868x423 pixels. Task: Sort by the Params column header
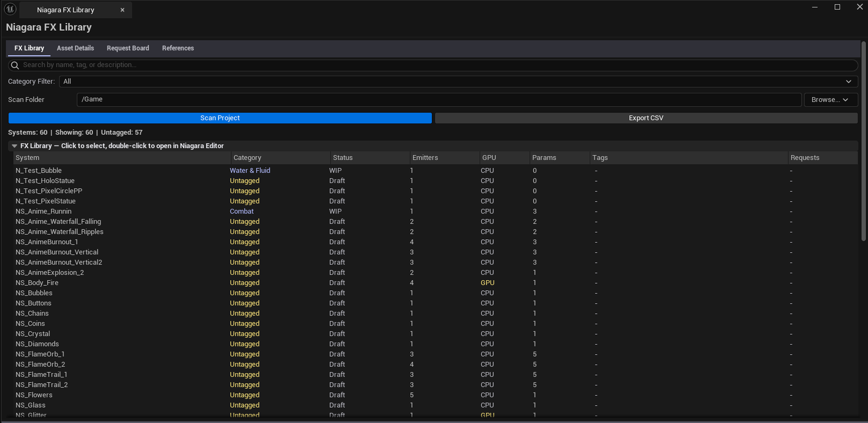point(560,158)
